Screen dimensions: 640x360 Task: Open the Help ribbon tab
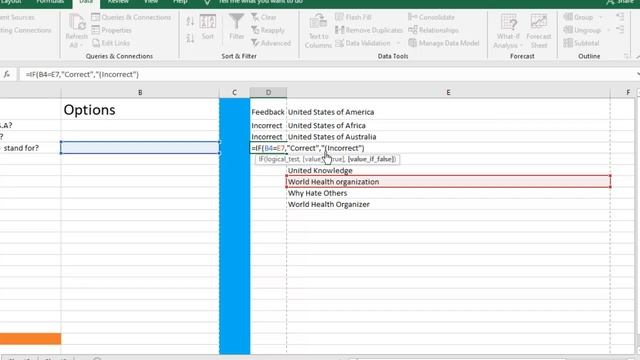click(x=180, y=2)
